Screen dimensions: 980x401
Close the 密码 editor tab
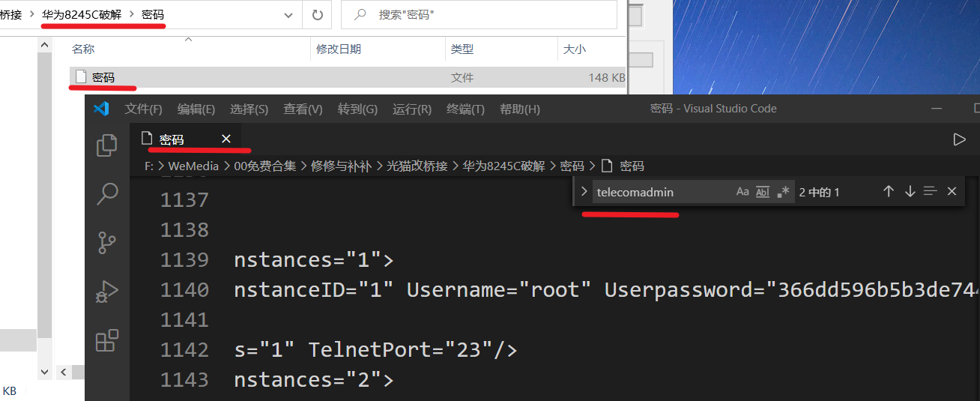pos(226,139)
